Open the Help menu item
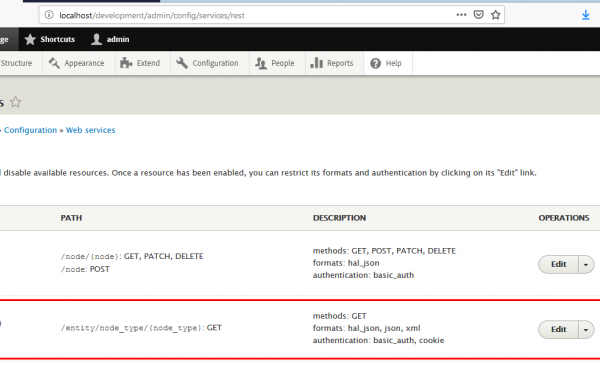Screen dimensions: 600x365 pos(388,63)
